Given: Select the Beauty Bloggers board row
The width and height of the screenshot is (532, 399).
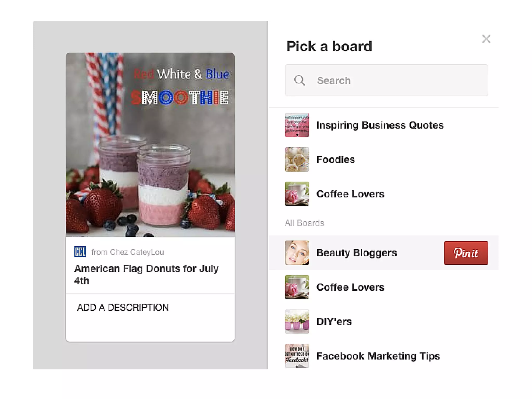Looking at the screenshot, I should click(384, 253).
